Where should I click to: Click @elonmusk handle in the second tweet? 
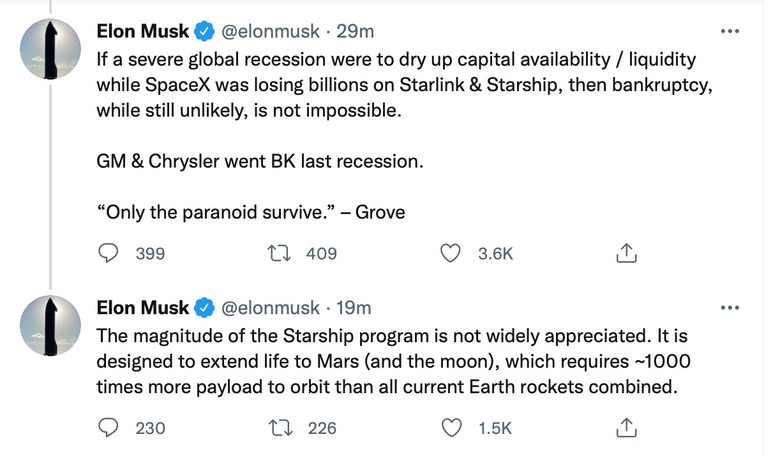[x=269, y=307]
